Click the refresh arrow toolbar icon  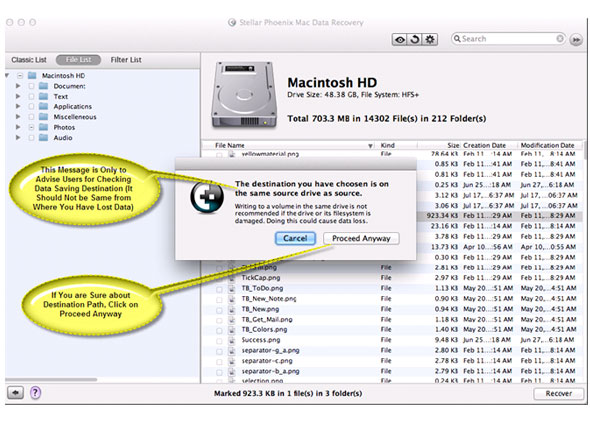(415, 39)
